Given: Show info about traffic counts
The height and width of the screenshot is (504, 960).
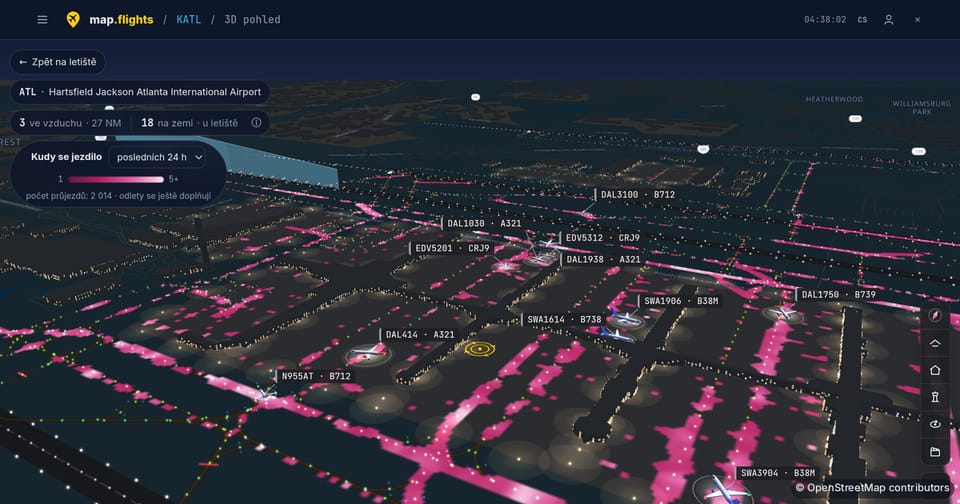Looking at the screenshot, I should (256, 122).
